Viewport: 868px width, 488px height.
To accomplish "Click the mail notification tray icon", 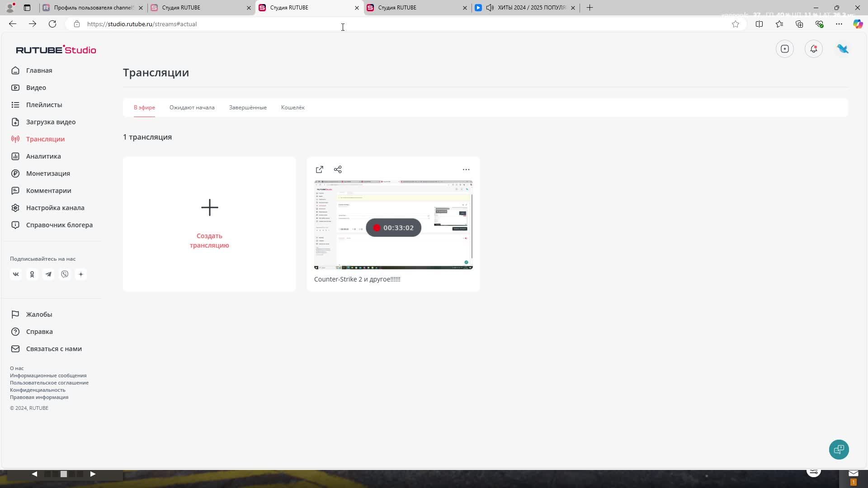I will point(854,473).
